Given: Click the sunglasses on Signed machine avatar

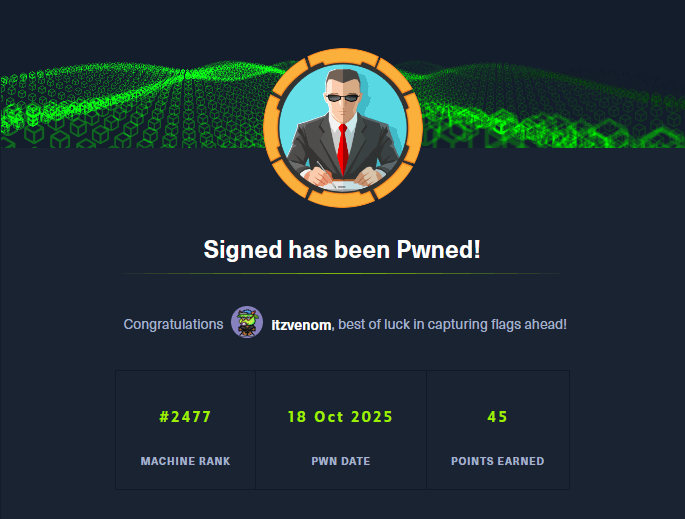Looking at the screenshot, I should click(343, 98).
